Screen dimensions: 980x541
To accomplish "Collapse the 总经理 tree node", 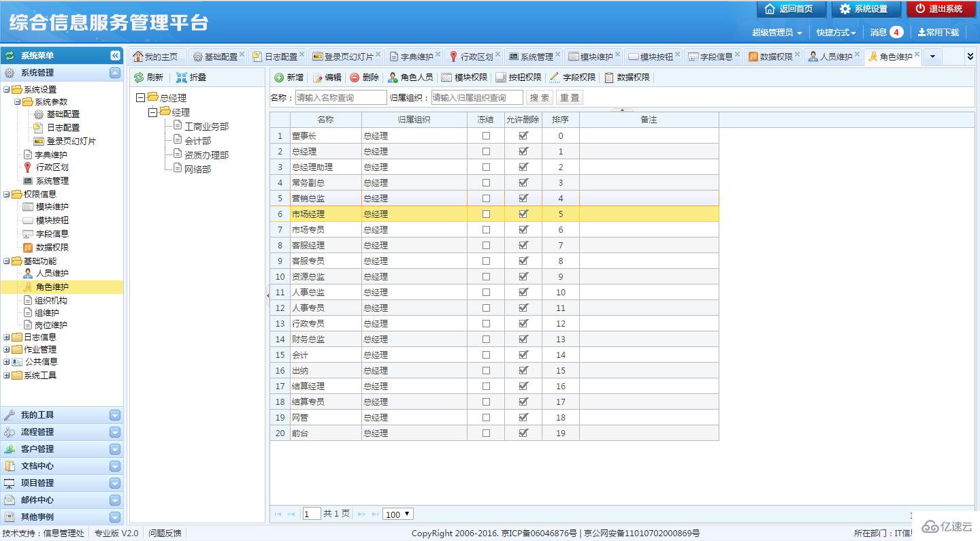I will pyautogui.click(x=140, y=98).
